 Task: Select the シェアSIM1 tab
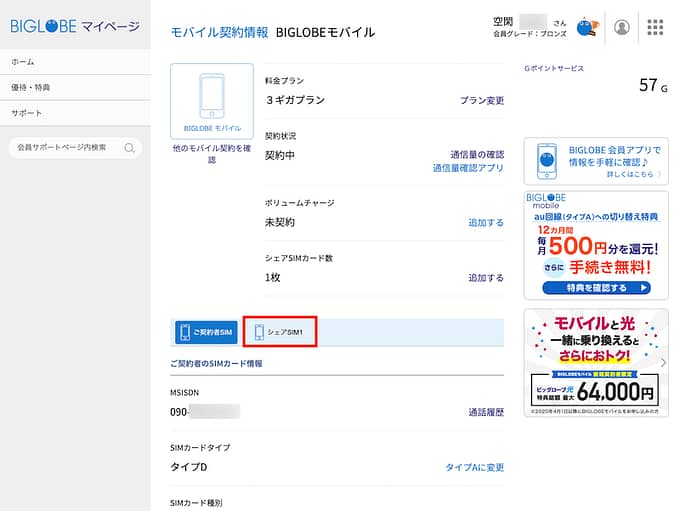click(x=280, y=332)
